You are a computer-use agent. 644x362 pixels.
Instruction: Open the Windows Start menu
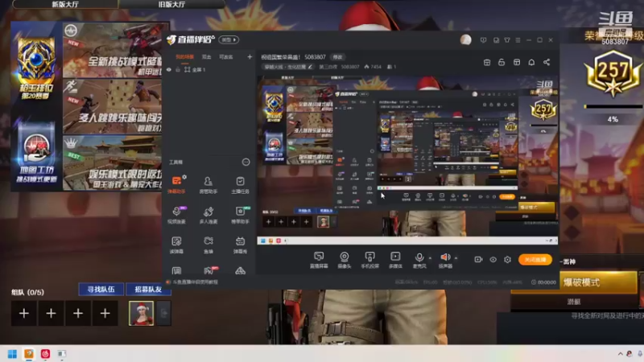point(12,354)
